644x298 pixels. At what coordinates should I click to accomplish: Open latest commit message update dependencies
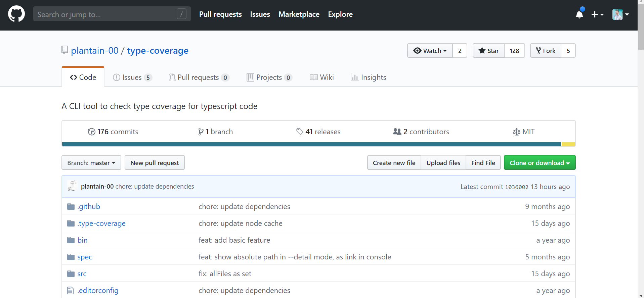click(x=155, y=186)
